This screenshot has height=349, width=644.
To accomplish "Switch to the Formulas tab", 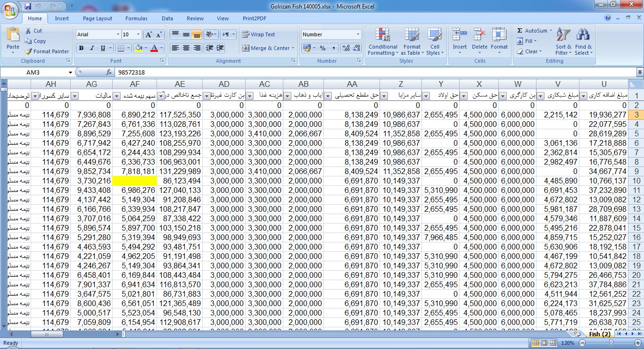I will [x=136, y=18].
